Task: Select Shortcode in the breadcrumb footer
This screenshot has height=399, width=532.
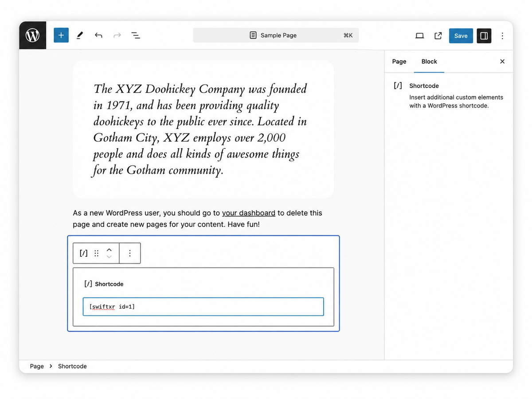Action: click(72, 366)
